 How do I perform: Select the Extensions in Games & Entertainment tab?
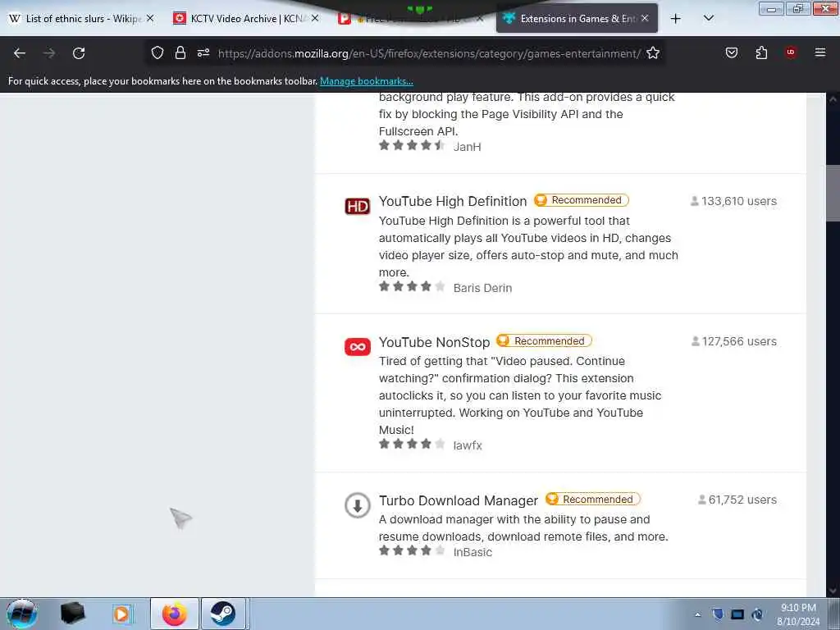pyautogui.click(x=577, y=19)
